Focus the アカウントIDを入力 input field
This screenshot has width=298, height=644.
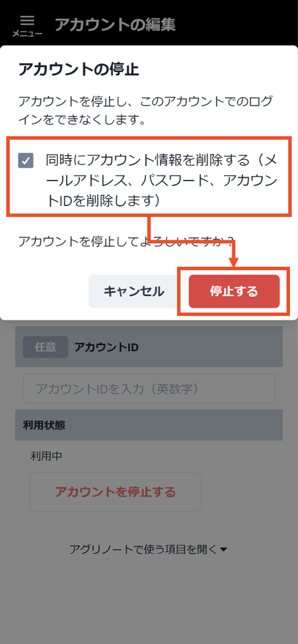click(149, 388)
